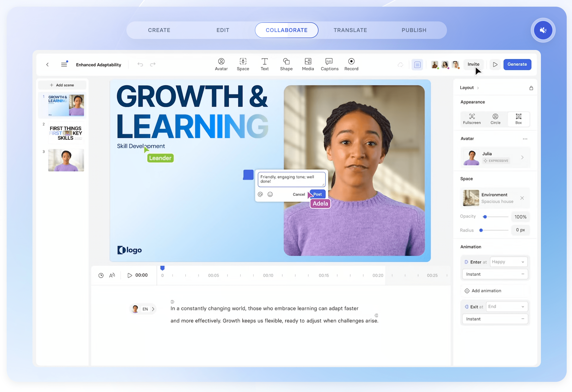572x392 pixels.
Task: Select Circle appearance option
Action: (x=495, y=119)
